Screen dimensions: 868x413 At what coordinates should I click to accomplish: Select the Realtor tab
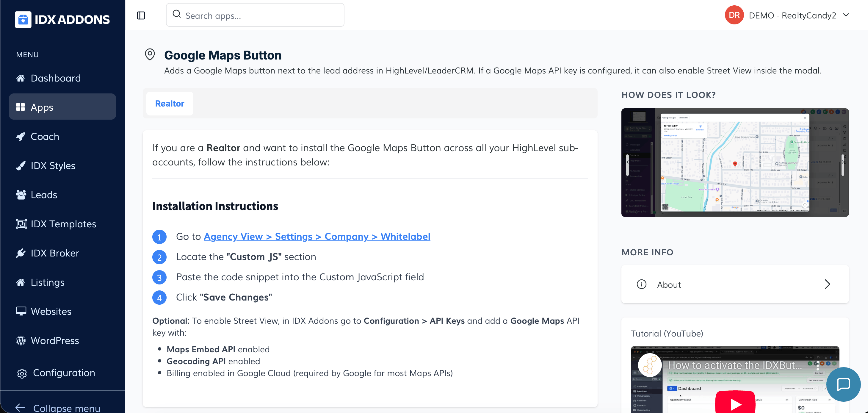click(170, 104)
